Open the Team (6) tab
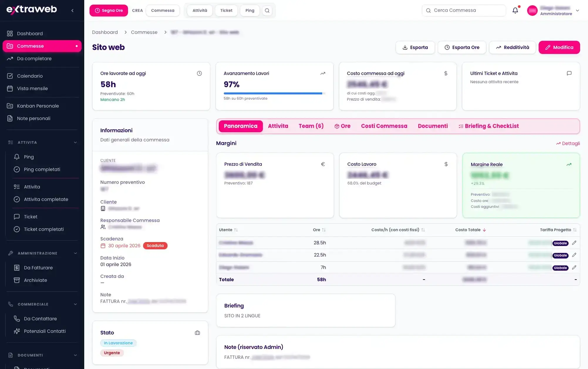This screenshot has height=369, width=588. point(311,126)
